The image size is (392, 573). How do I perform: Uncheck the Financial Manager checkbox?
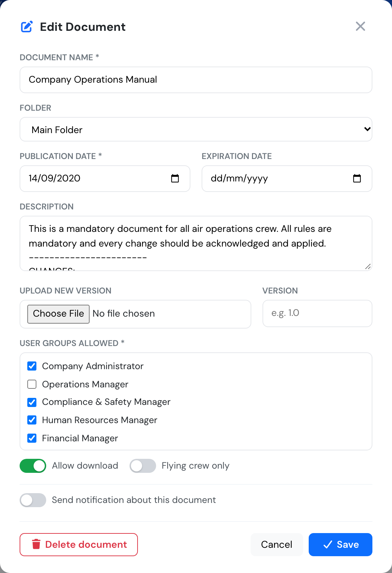coord(32,438)
